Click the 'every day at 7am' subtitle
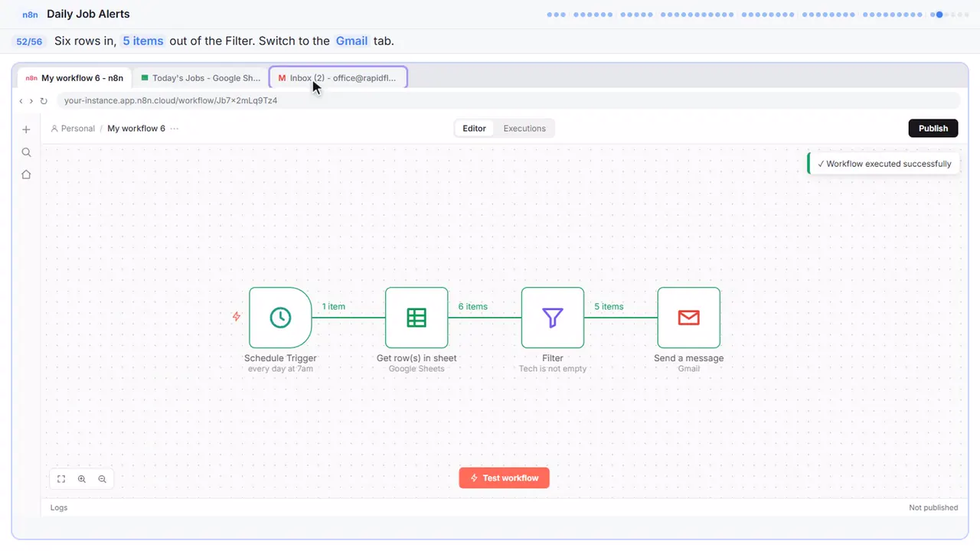 (280, 369)
